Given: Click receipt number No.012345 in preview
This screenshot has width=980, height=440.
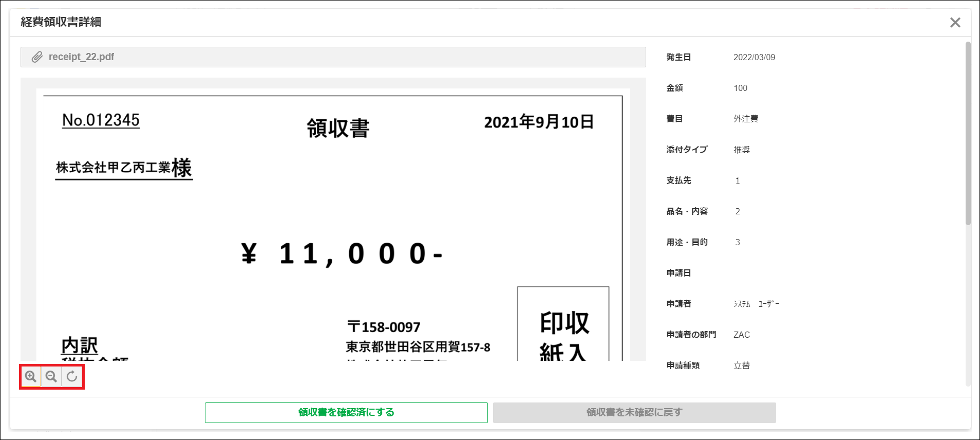Looking at the screenshot, I should (x=101, y=120).
